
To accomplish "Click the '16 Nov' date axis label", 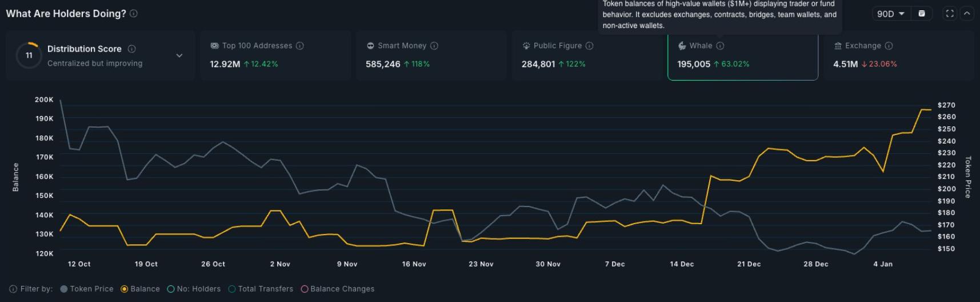I will click(414, 264).
